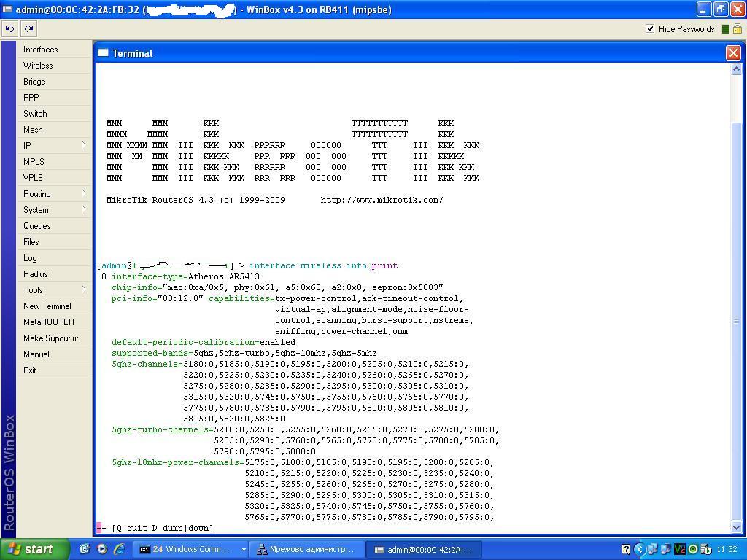Launch Internet Explorer from Quick Launch
The height and width of the screenshot is (560, 747).
point(118,550)
